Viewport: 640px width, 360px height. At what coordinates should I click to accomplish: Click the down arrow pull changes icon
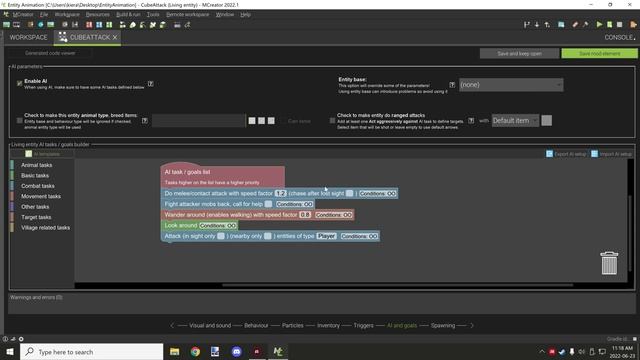click(537, 24)
